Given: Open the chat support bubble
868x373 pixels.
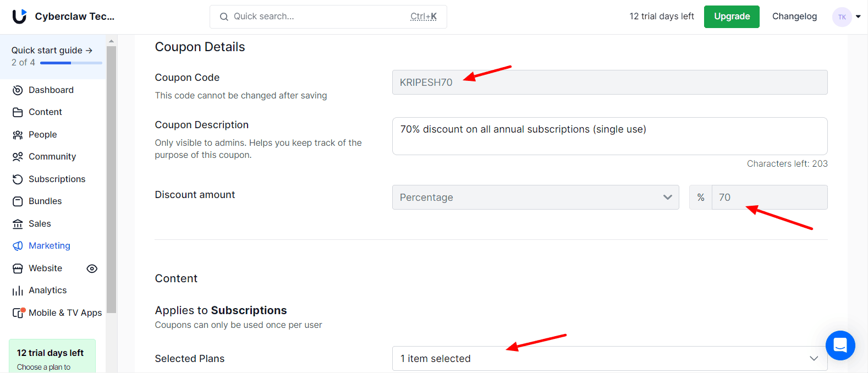Looking at the screenshot, I should [x=840, y=345].
